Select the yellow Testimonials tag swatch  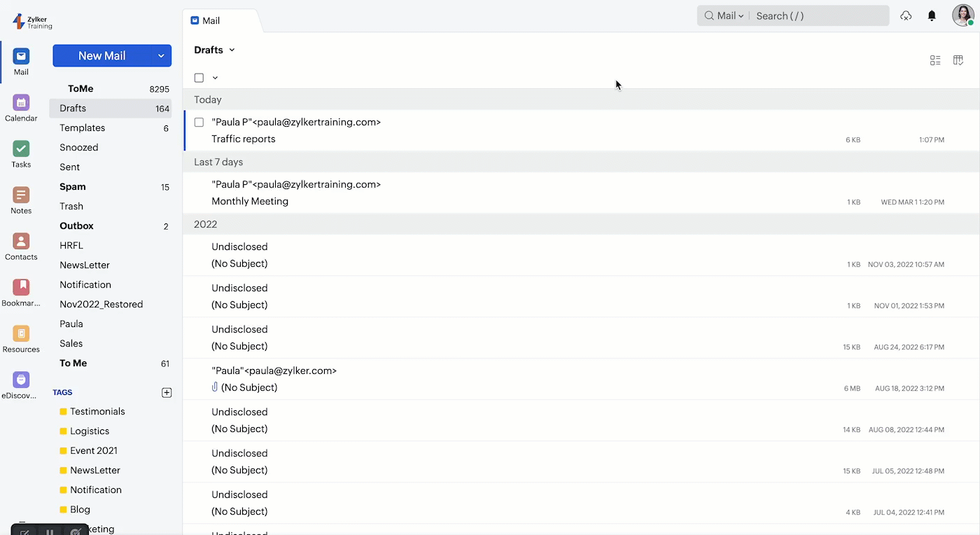pos(63,412)
